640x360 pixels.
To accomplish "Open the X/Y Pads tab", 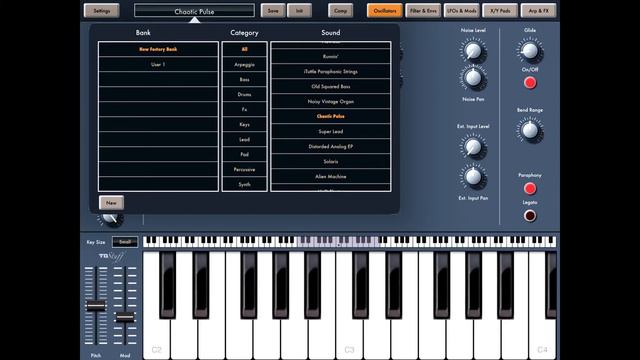I will [500, 11].
